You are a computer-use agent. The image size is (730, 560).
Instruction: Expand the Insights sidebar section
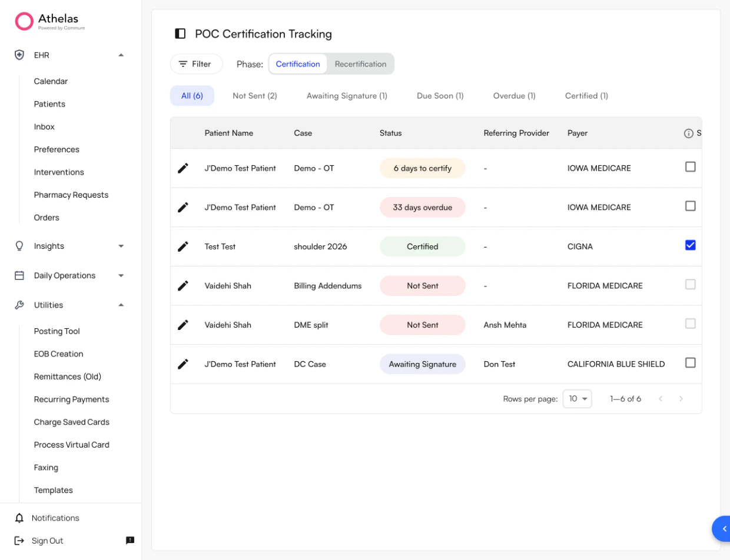121,246
